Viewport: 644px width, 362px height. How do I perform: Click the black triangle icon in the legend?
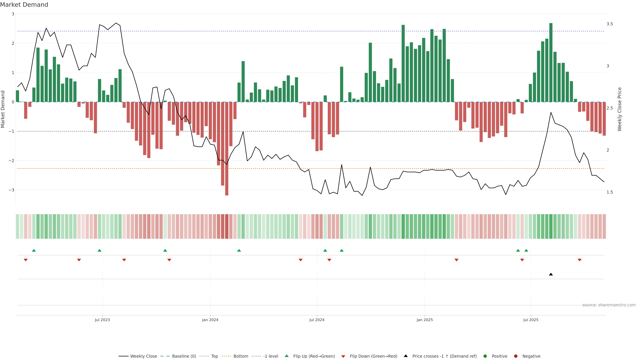[406, 356]
